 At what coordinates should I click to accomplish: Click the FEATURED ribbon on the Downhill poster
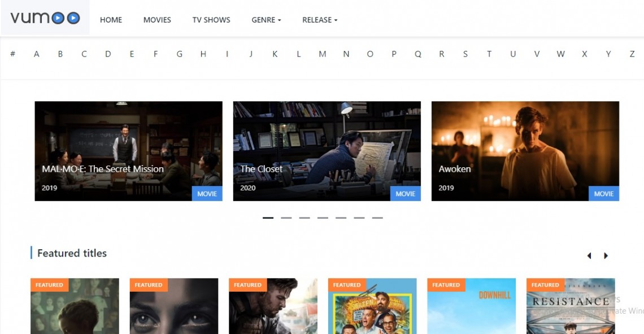coord(446,285)
